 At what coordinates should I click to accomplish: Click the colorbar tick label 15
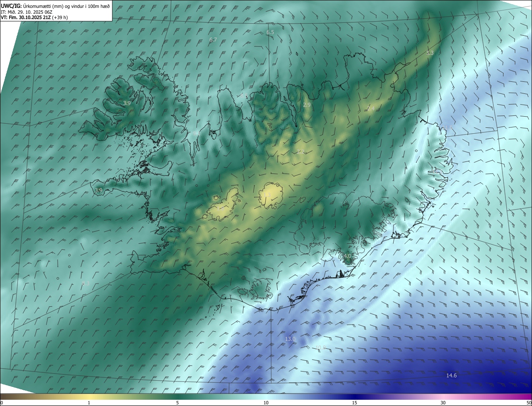click(355, 403)
